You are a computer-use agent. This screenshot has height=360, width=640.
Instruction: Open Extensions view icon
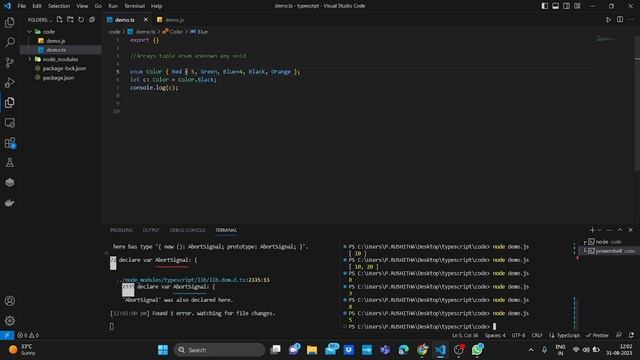pos(9,142)
